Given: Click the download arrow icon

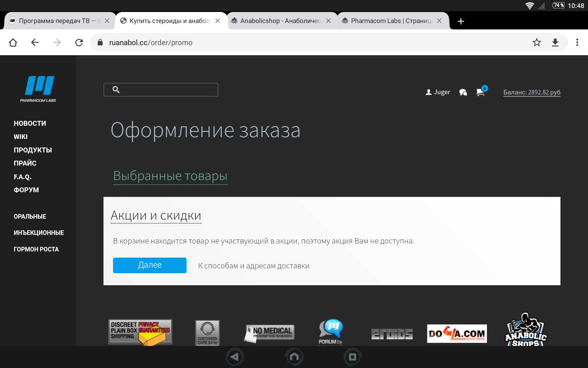Looking at the screenshot, I should point(555,42).
